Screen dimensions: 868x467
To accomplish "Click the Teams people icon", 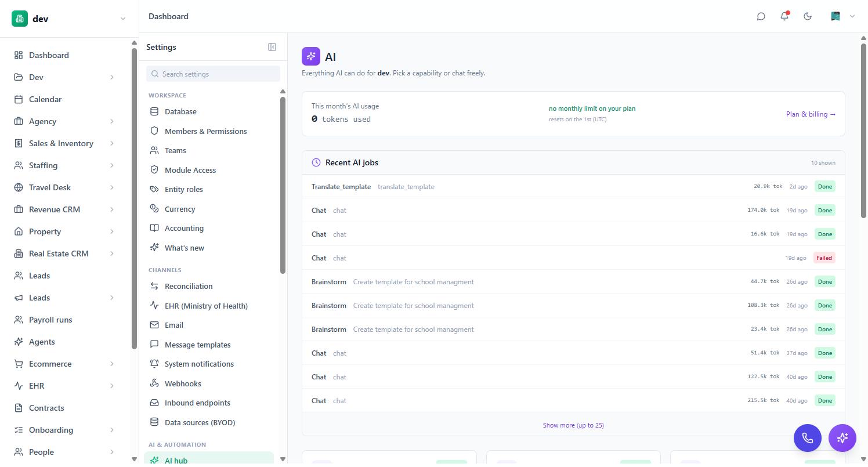I will click(154, 150).
